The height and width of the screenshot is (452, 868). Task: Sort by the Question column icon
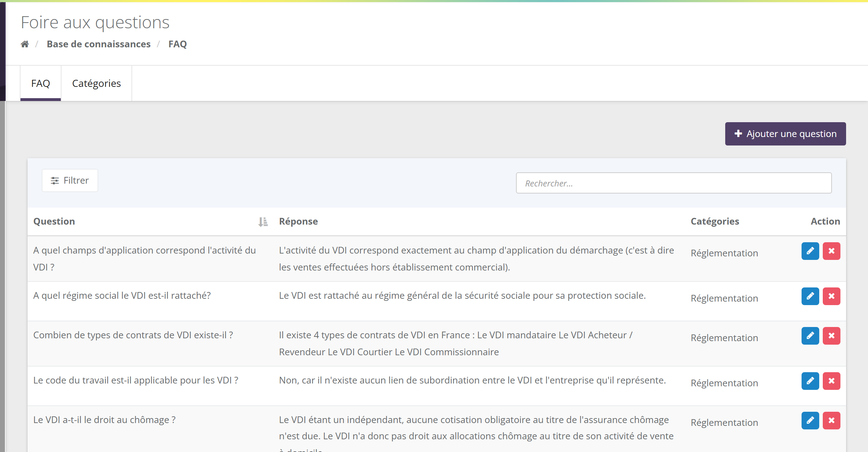pos(263,222)
